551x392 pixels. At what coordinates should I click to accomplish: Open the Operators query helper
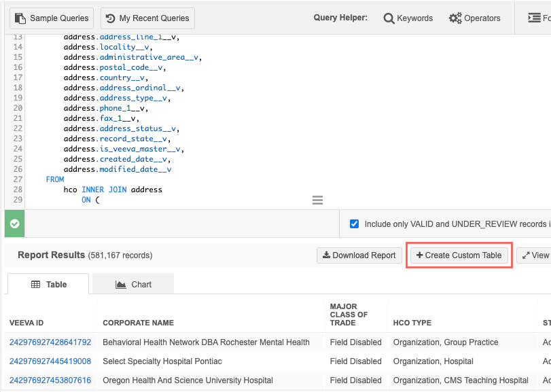click(x=474, y=18)
